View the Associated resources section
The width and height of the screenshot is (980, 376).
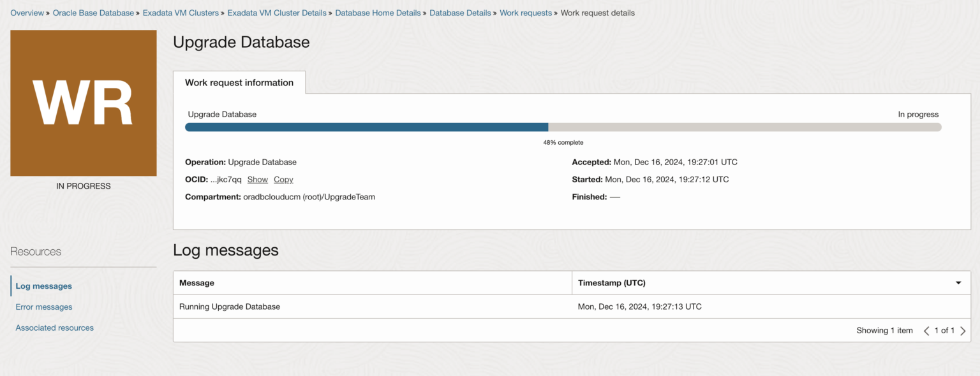coord(54,328)
